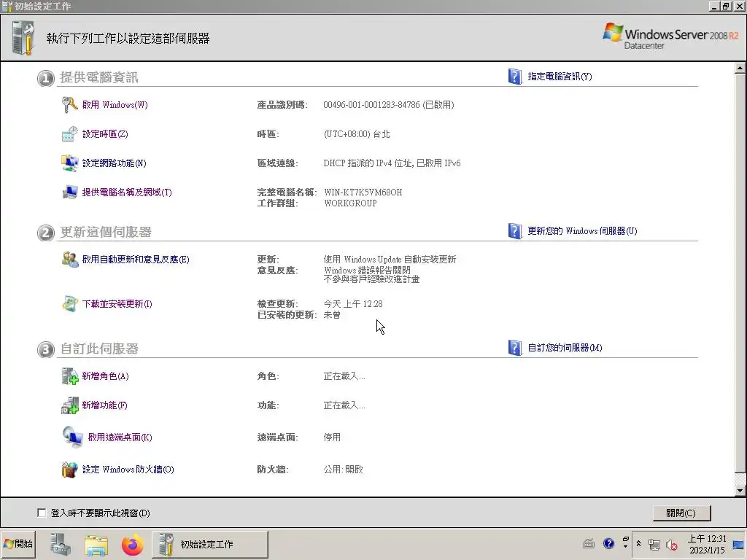The height and width of the screenshot is (560, 747).
Task: Open Windows Explorer folder in taskbar
Action: [96, 544]
